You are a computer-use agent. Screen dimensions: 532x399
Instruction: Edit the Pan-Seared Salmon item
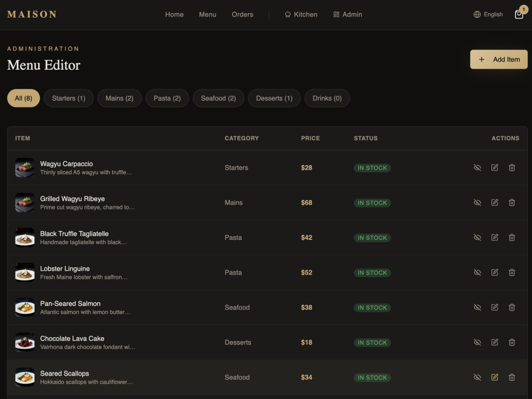coord(495,307)
